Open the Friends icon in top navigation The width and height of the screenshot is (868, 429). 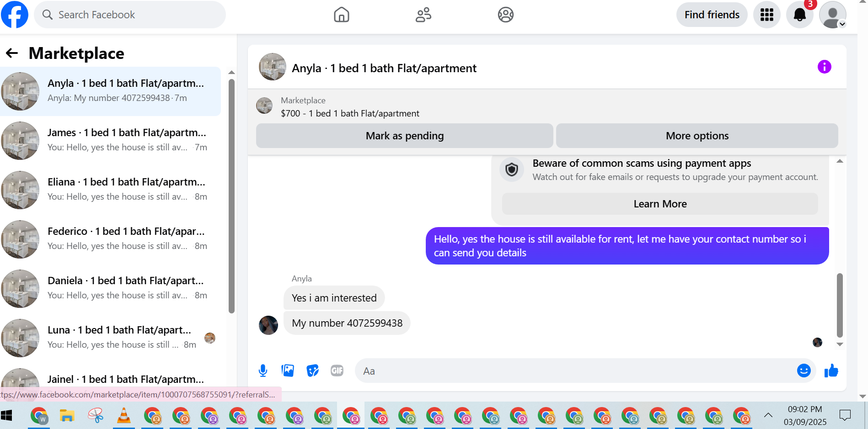423,15
